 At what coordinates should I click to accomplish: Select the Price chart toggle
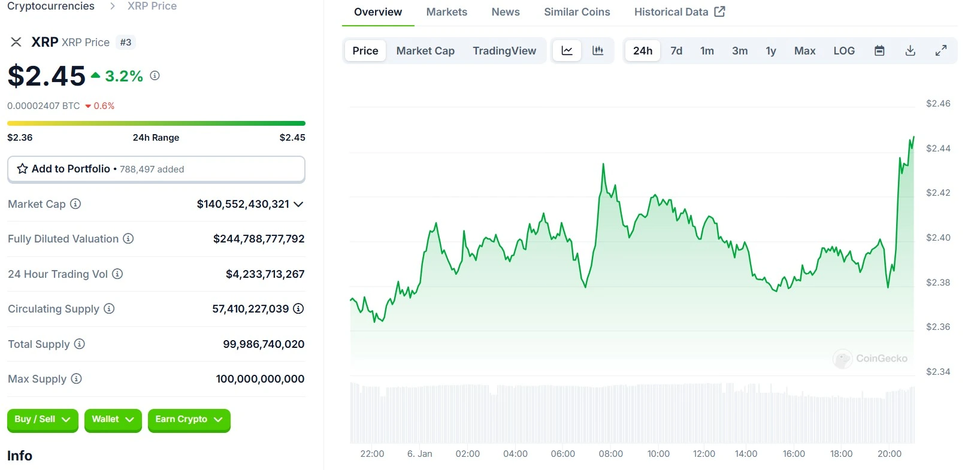click(365, 51)
